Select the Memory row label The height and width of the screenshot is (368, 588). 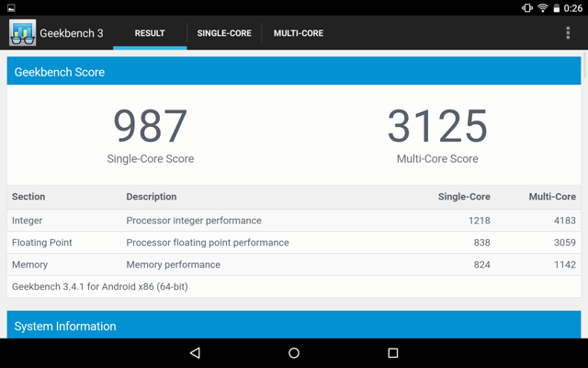coord(29,265)
